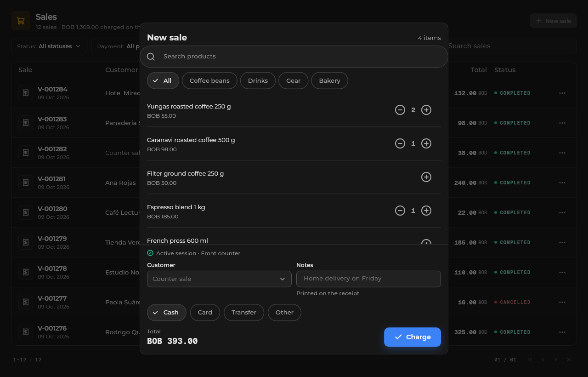Select sale number V-001283
This screenshot has height=377, width=588.
click(52, 119)
